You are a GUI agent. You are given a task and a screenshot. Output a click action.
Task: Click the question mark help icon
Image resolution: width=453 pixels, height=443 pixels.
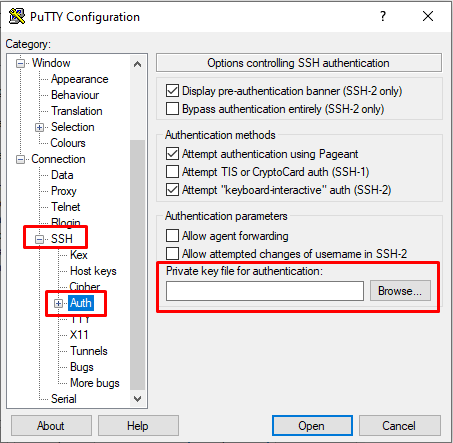[383, 16]
